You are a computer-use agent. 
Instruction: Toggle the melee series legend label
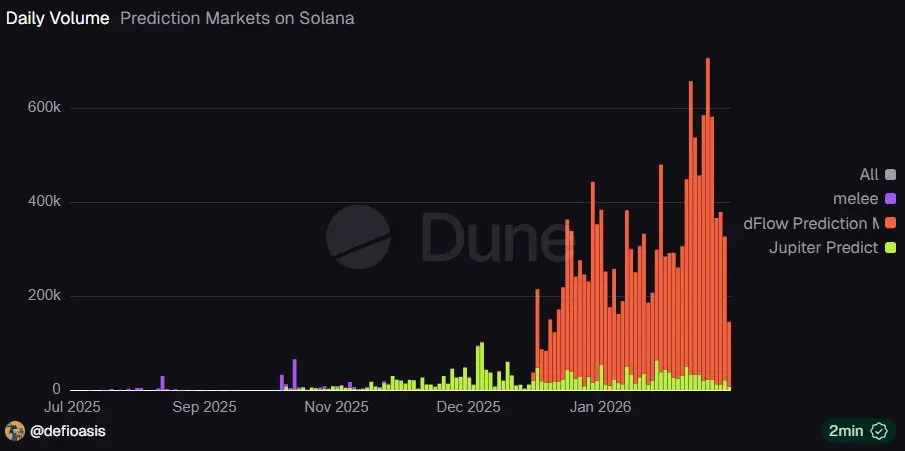click(856, 199)
